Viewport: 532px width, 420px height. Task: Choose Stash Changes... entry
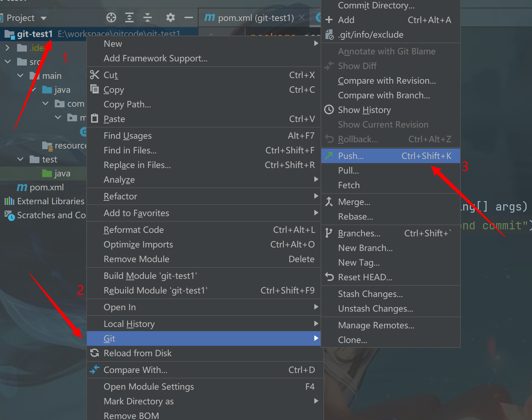[x=391, y=294]
